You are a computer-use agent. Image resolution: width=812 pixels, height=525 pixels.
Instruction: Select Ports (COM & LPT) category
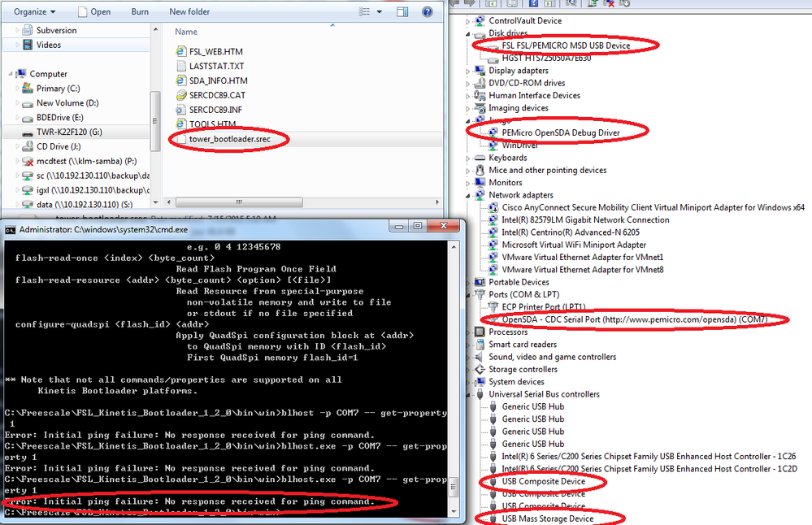[x=523, y=294]
